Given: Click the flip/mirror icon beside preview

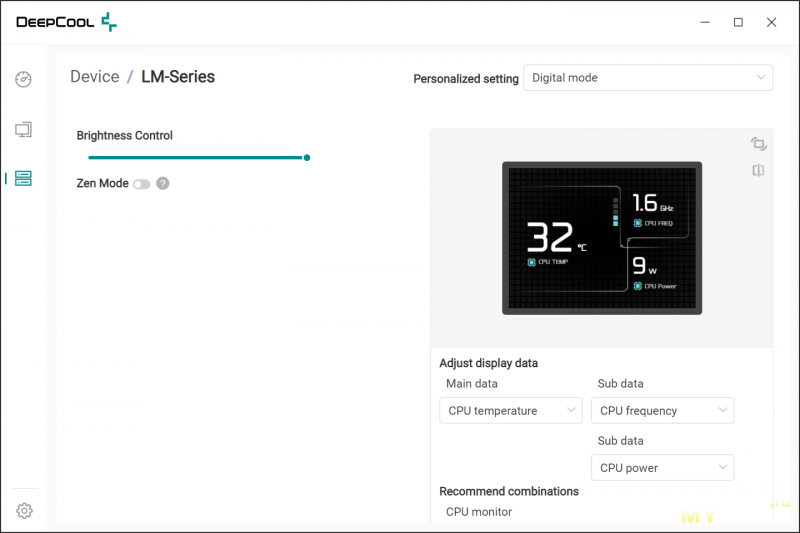Looking at the screenshot, I should pos(759,171).
